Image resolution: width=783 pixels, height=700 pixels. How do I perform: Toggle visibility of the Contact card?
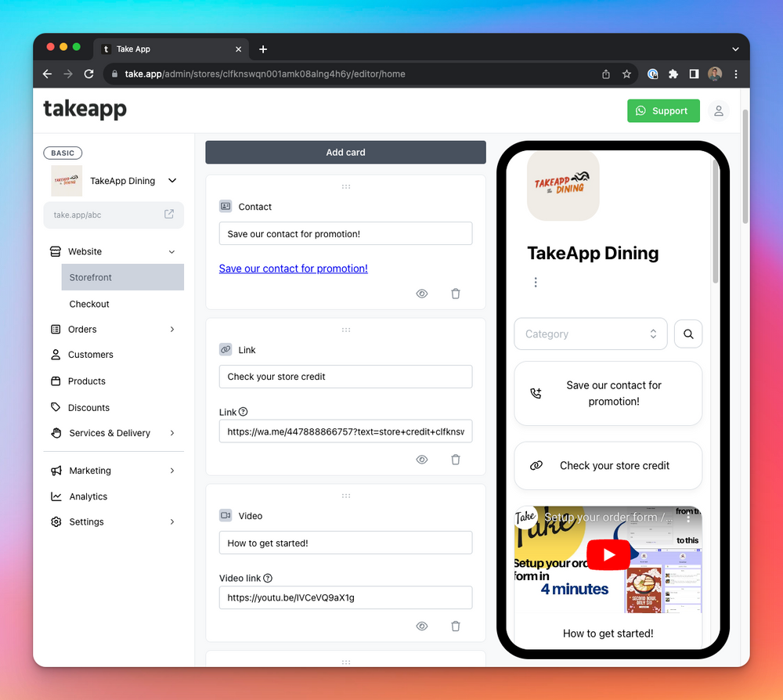422,294
